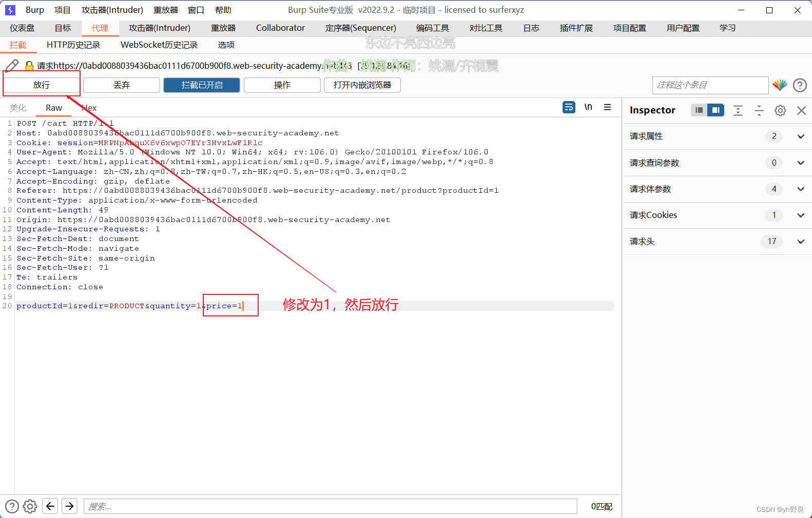Click the Inspector collapse all sections icon
The width and height of the screenshot is (812, 518).
[x=759, y=110]
